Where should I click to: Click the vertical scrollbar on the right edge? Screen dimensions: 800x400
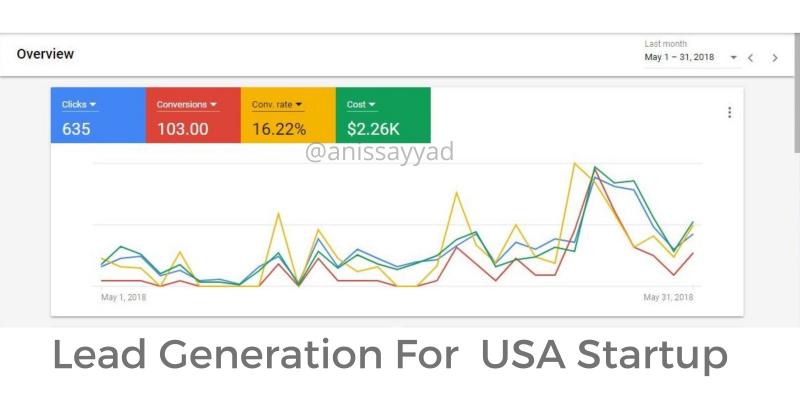point(796,100)
